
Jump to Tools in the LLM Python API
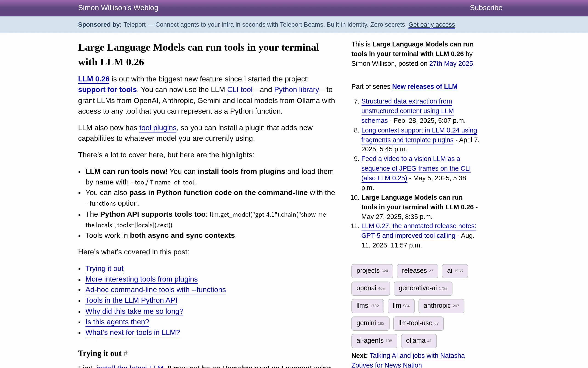pyautogui.click(x=131, y=300)
